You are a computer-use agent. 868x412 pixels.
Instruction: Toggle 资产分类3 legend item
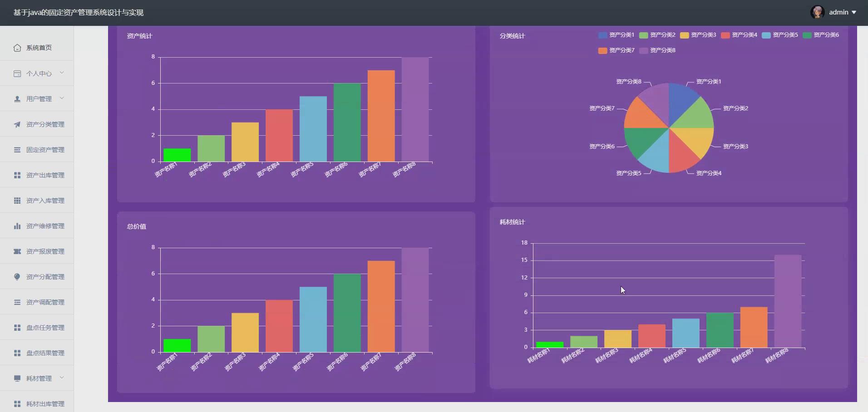click(698, 35)
